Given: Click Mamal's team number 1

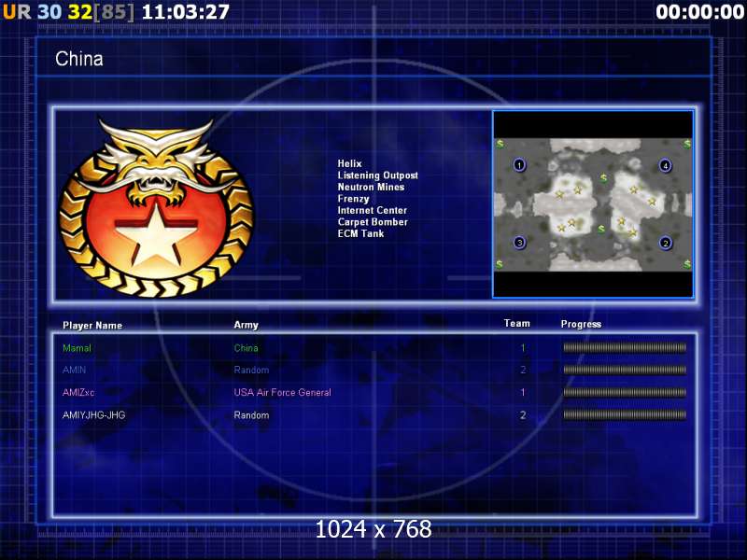Looking at the screenshot, I should click(523, 348).
